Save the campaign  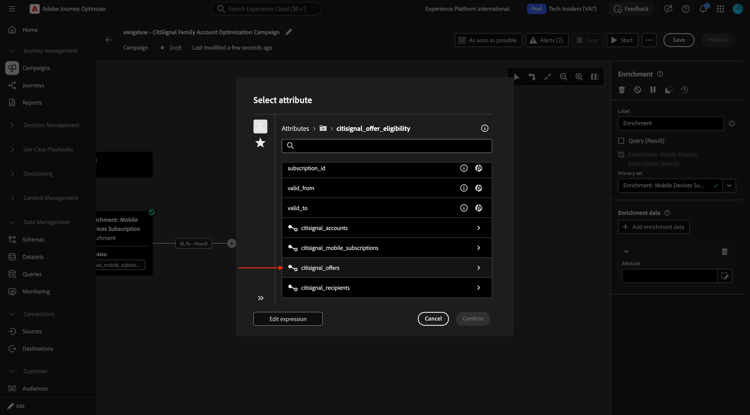[679, 40]
